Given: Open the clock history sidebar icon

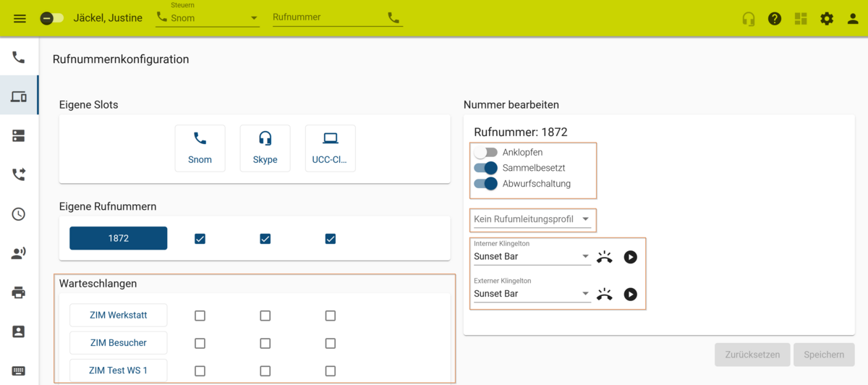Looking at the screenshot, I should pyautogui.click(x=19, y=214).
